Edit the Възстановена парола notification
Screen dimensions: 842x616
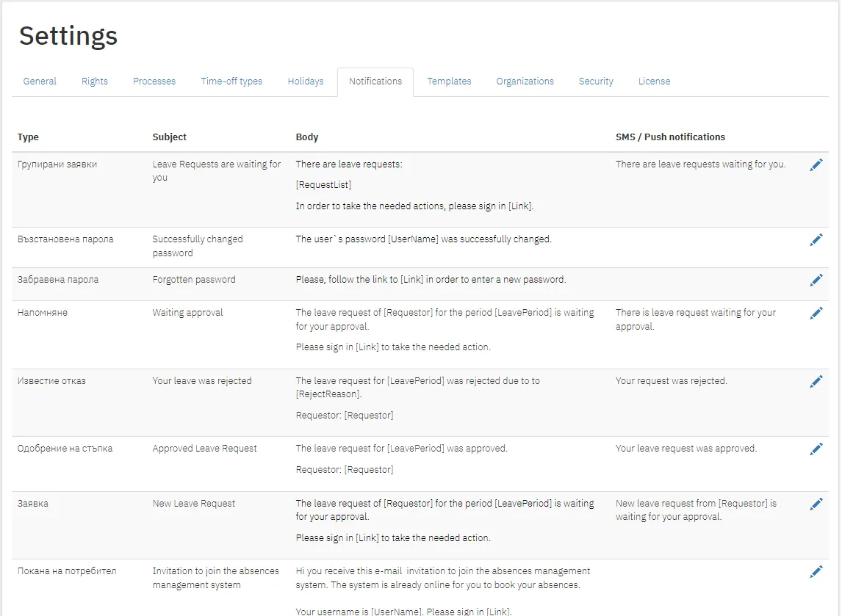click(816, 240)
